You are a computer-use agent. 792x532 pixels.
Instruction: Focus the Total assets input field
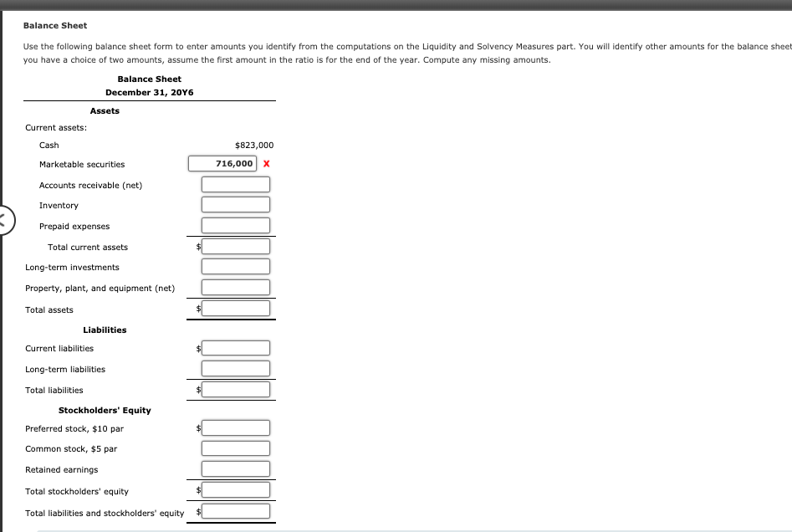[x=236, y=308]
